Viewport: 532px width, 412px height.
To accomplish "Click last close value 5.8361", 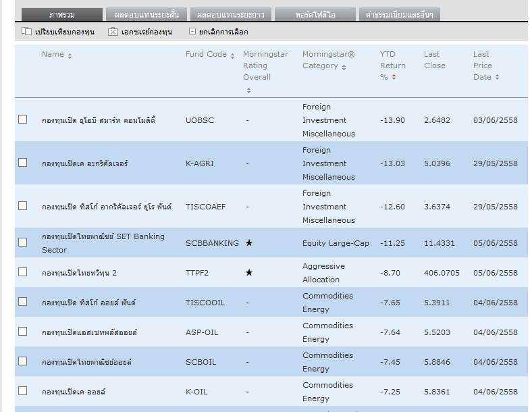I will point(437,392).
